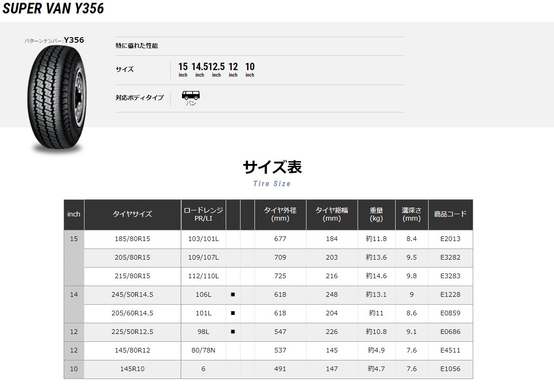
Task: Click the square mark in 205/60R14.5 row
Action: (x=233, y=313)
